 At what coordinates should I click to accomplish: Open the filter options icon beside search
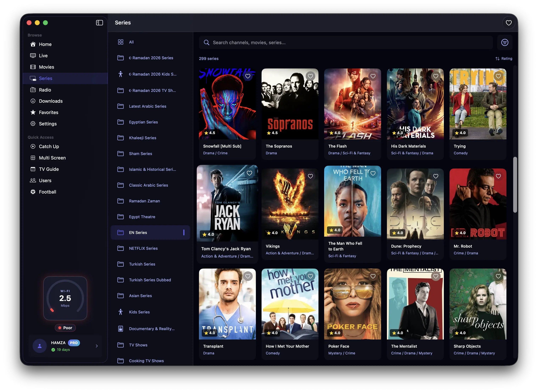pyautogui.click(x=504, y=42)
